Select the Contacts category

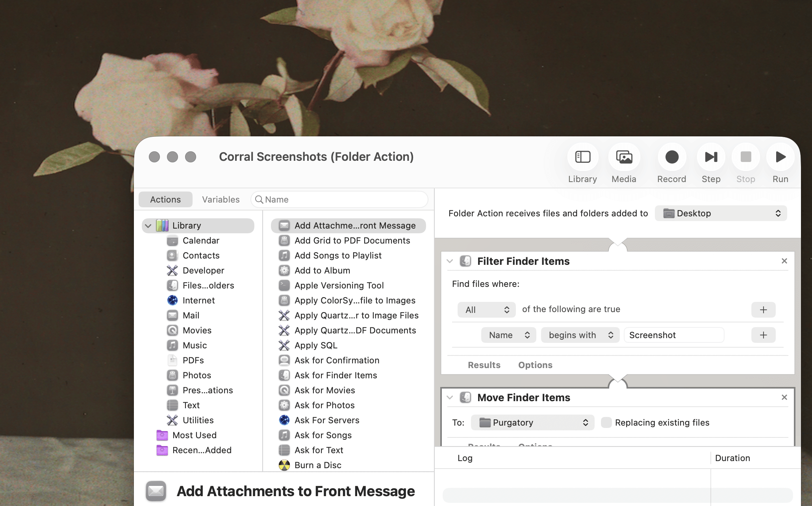pyautogui.click(x=201, y=255)
